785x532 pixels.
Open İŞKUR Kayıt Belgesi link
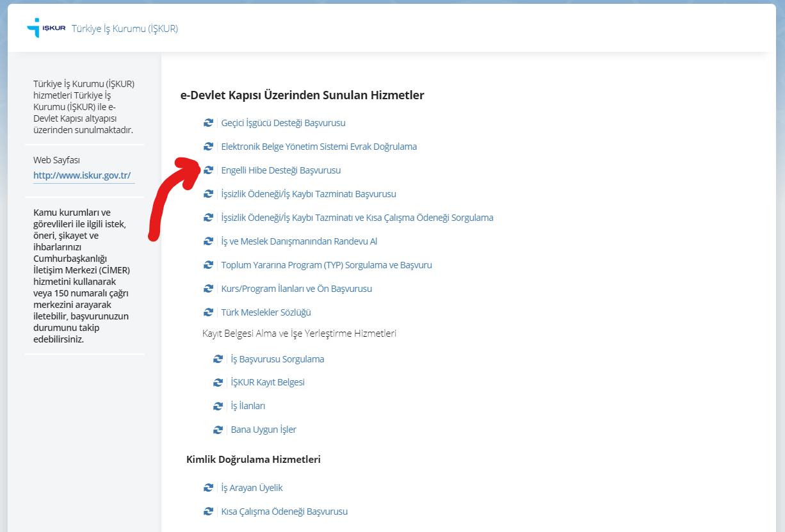[x=268, y=382]
